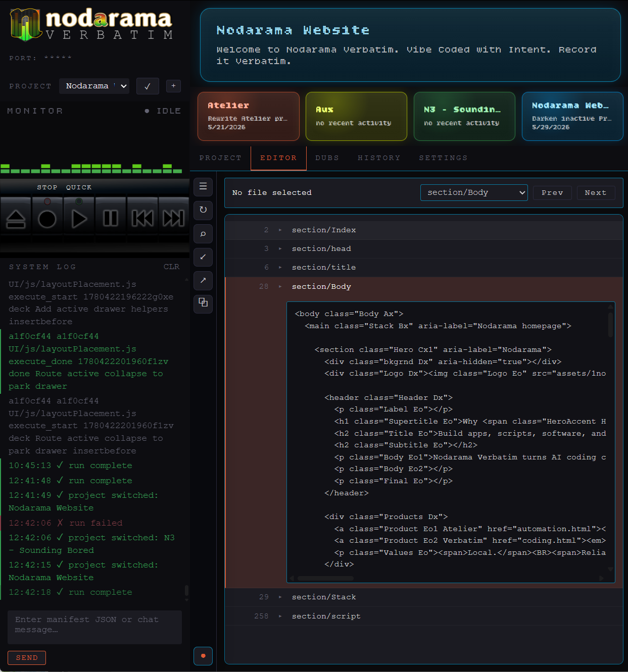Click the search magnifier icon in editor sidebar
Viewport: 628px width, 672px height.
tap(203, 234)
